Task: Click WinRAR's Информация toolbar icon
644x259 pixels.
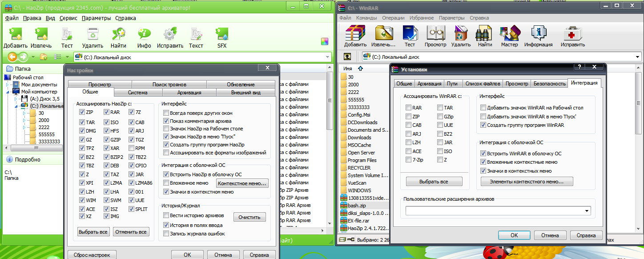Action: 538,33
